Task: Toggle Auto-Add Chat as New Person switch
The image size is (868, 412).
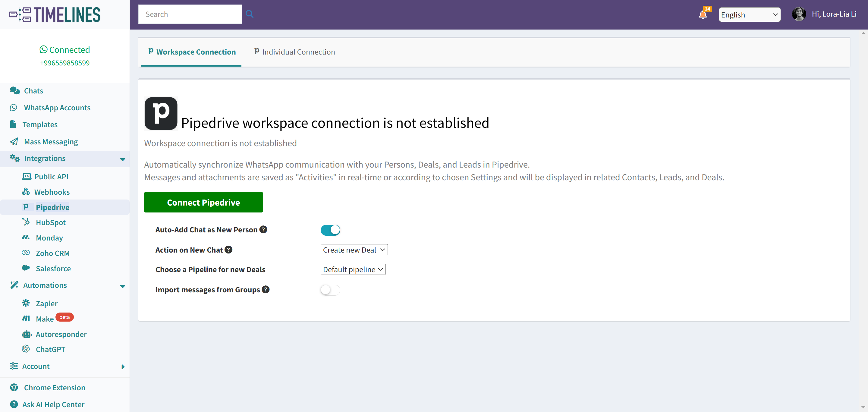Action: tap(330, 230)
